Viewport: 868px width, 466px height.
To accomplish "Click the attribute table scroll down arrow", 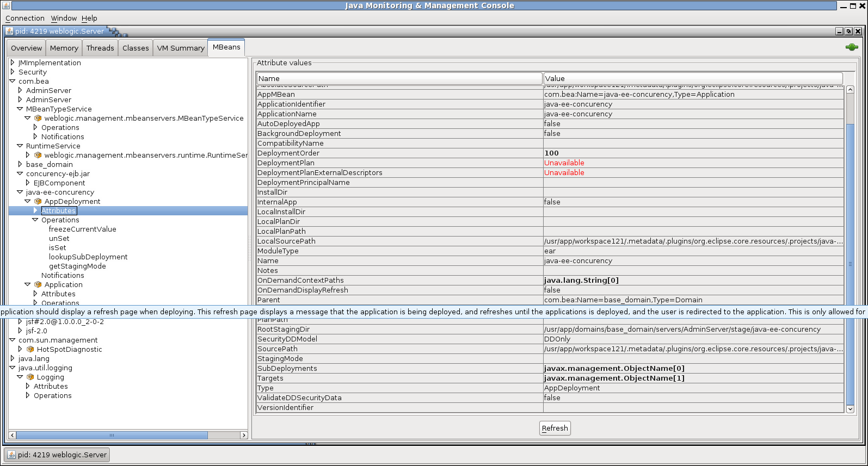I will click(x=850, y=409).
